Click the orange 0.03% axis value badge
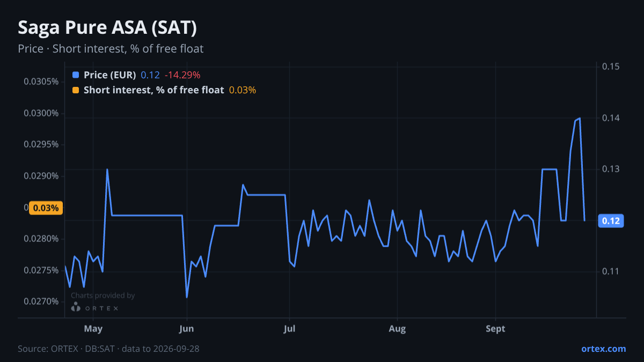Screen dimensions: 644x362 pos(46,208)
